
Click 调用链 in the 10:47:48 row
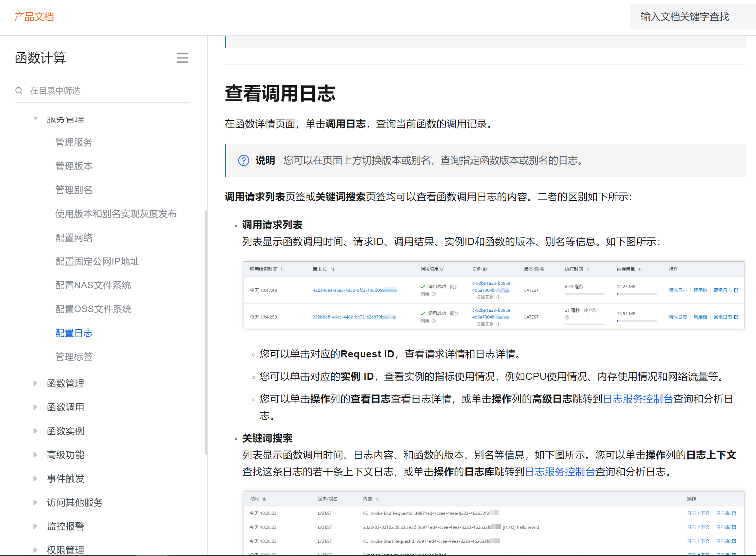(700, 290)
